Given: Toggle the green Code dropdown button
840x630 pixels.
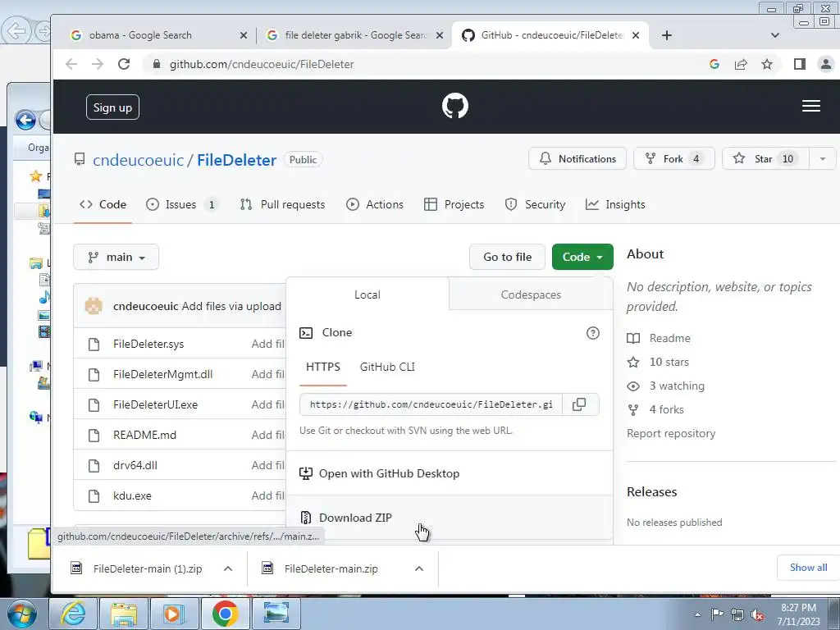Looking at the screenshot, I should click(582, 257).
